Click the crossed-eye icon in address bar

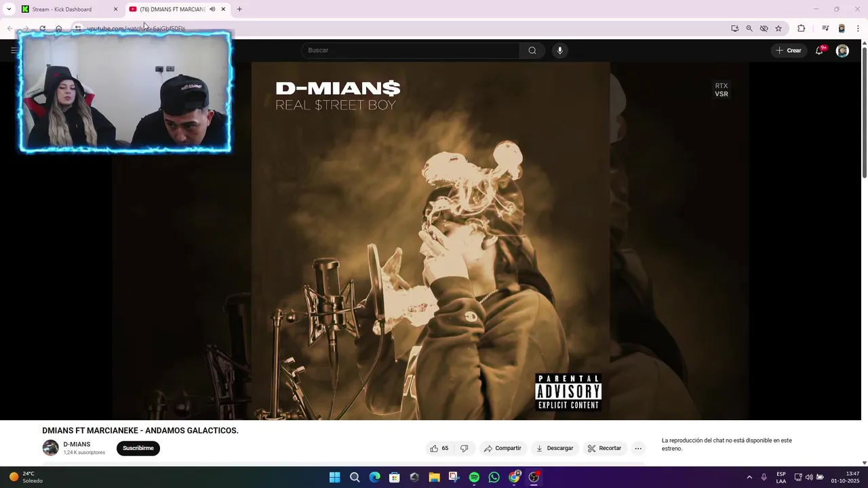pos(764,28)
